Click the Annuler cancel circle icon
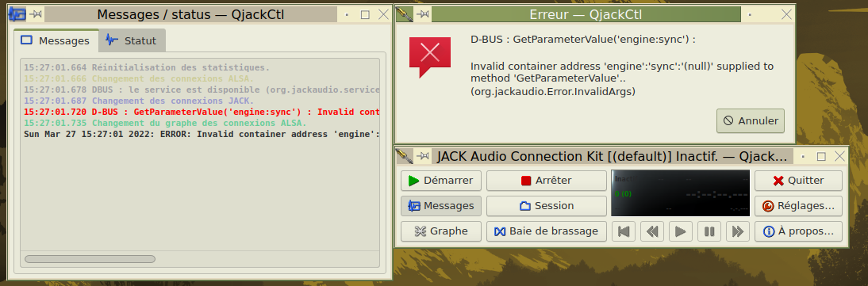The width and height of the screenshot is (868, 286). [x=728, y=120]
